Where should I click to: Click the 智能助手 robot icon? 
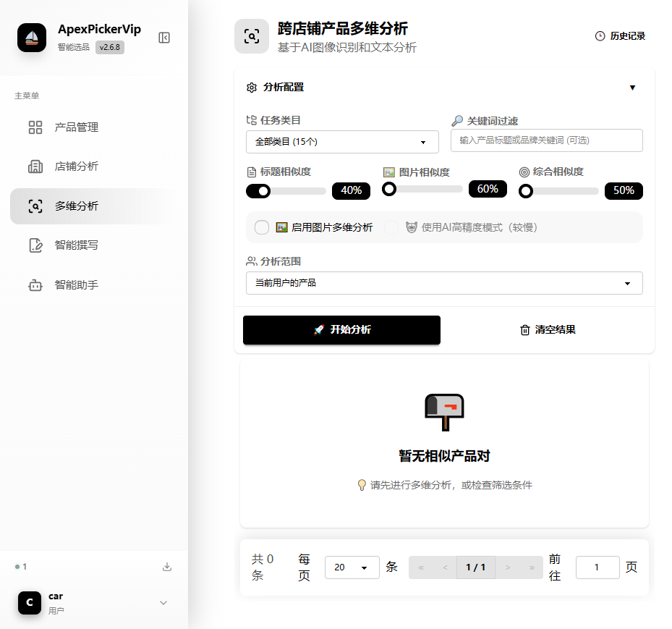coord(35,285)
